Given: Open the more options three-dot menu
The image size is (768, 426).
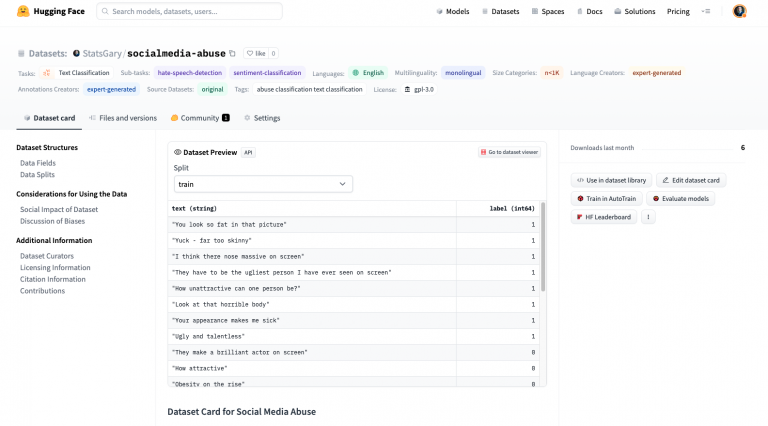Looking at the screenshot, I should (648, 217).
